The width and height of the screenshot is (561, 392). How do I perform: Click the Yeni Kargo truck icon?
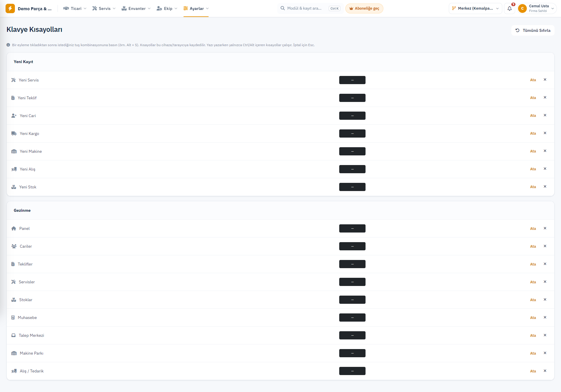coord(14,133)
